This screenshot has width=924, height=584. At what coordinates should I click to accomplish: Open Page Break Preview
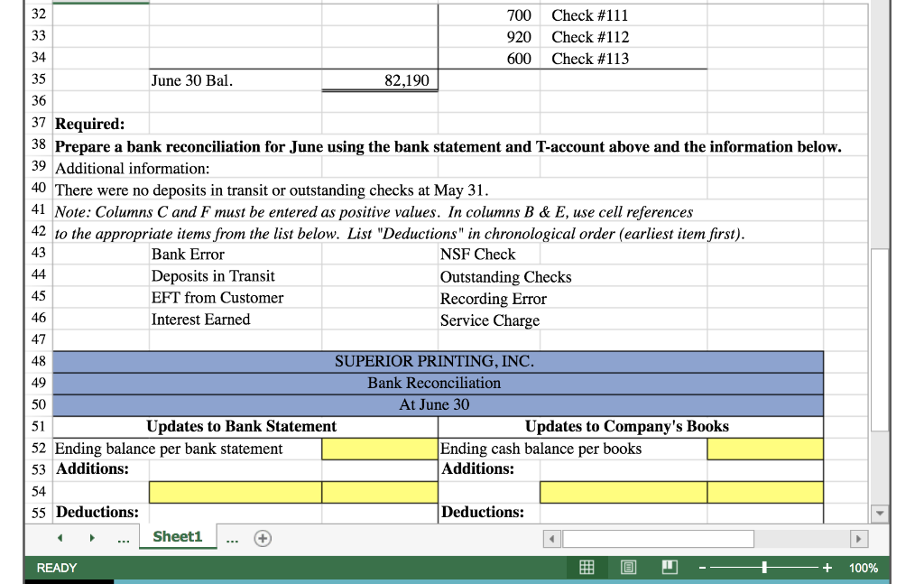click(x=669, y=567)
